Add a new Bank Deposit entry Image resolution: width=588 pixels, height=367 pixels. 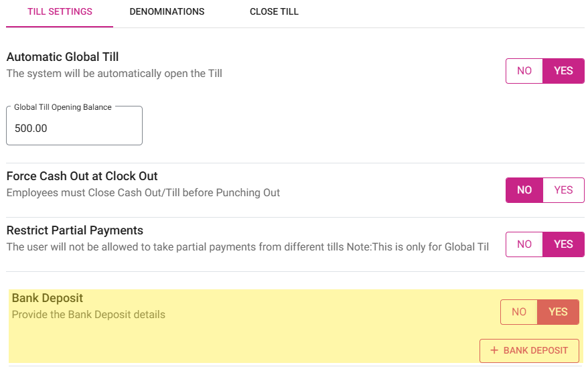click(x=529, y=350)
